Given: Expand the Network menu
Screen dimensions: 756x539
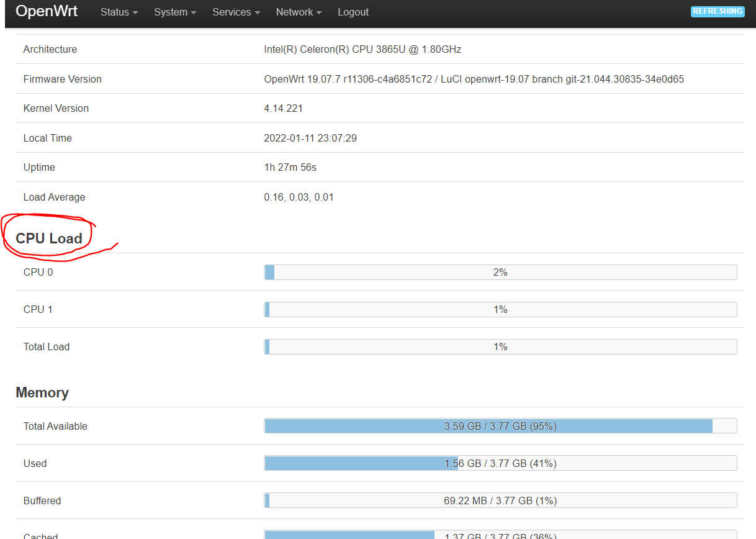Looking at the screenshot, I should (299, 12).
